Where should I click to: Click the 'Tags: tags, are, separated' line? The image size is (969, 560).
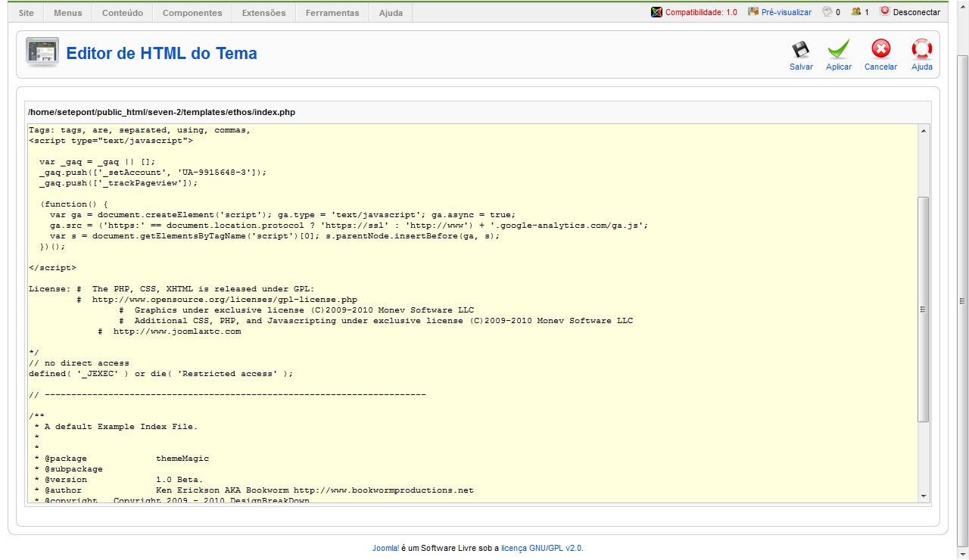click(x=139, y=129)
